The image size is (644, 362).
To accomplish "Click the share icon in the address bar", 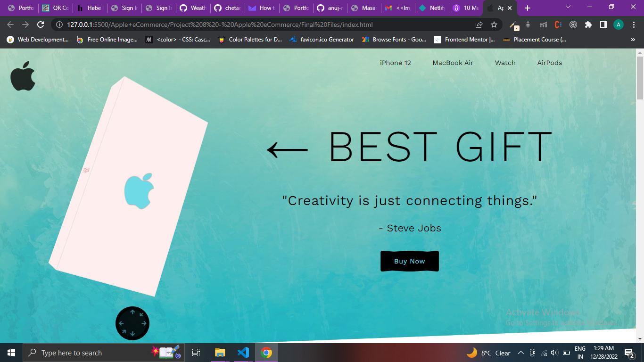I will tap(479, 25).
